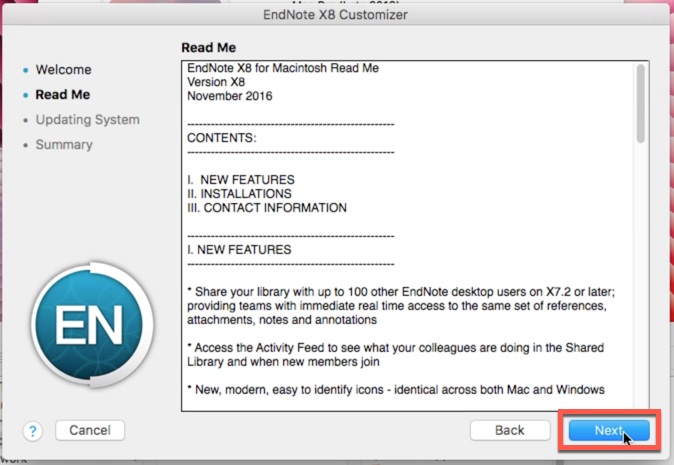
Task: Select the Read Me step in the sidebar
Action: (x=63, y=95)
